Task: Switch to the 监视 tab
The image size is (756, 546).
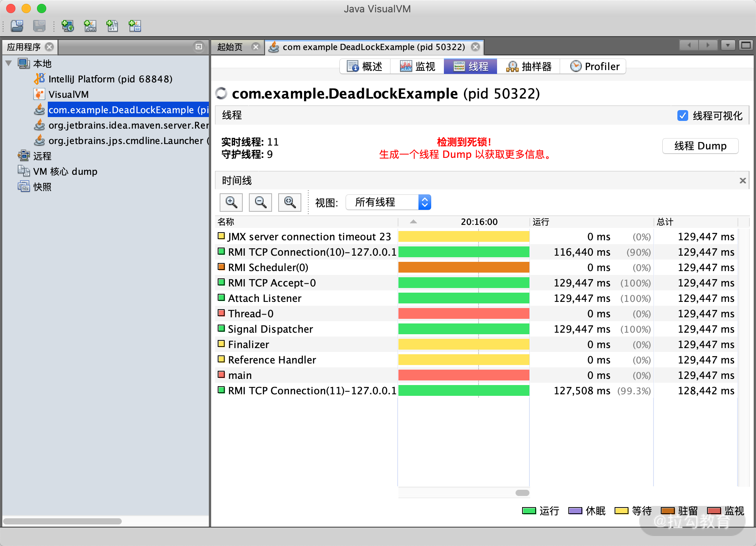Action: (417, 66)
